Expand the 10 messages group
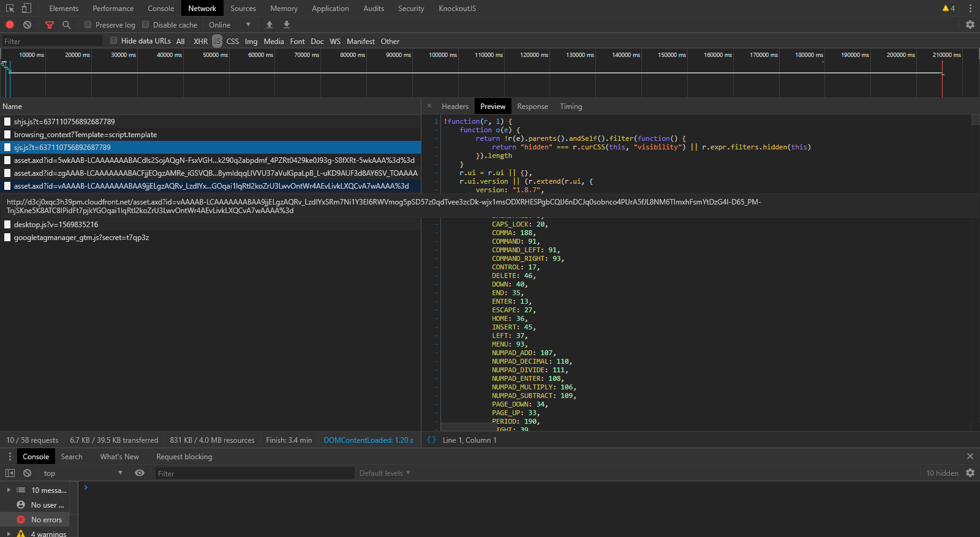980x537 pixels. point(9,490)
